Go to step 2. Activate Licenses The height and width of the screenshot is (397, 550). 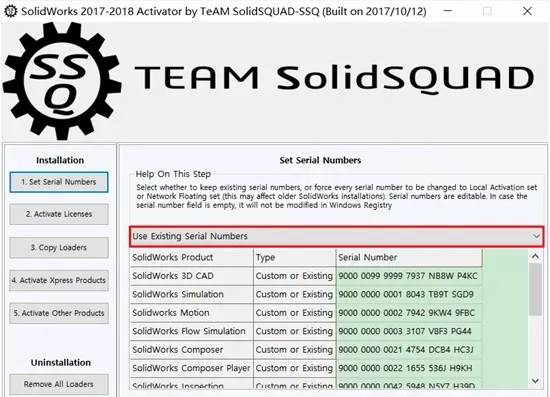click(59, 214)
